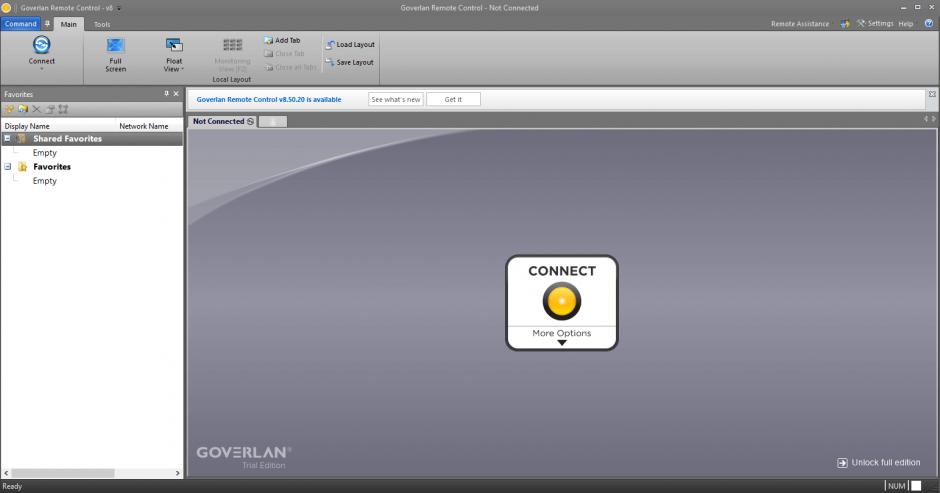Click the delete favorite X icon

[37, 109]
